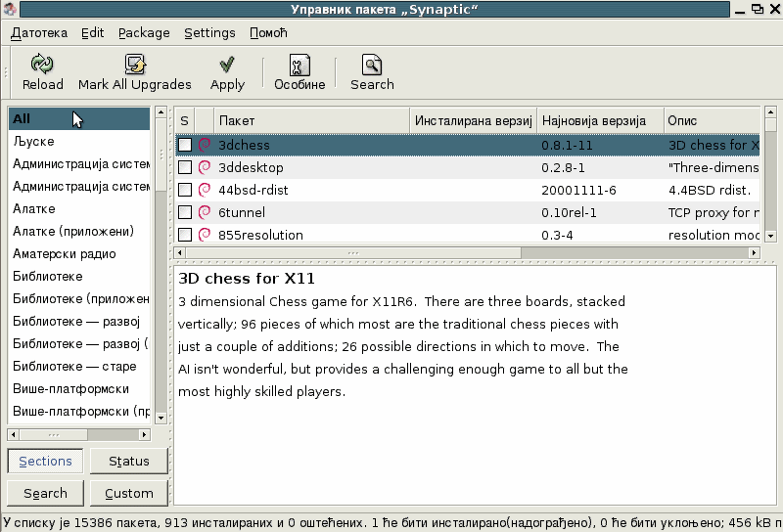Click the Debian swirl icon for 3ddesktop
783x532 pixels.
[x=205, y=167]
